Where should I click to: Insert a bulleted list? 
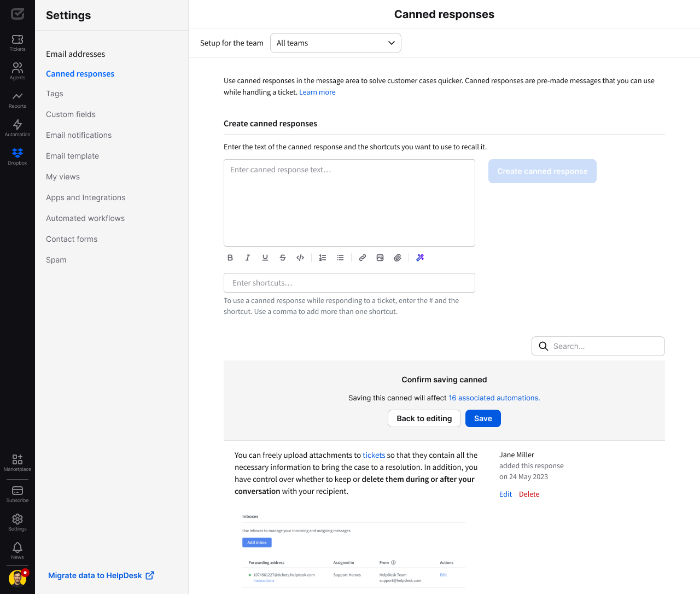[340, 258]
